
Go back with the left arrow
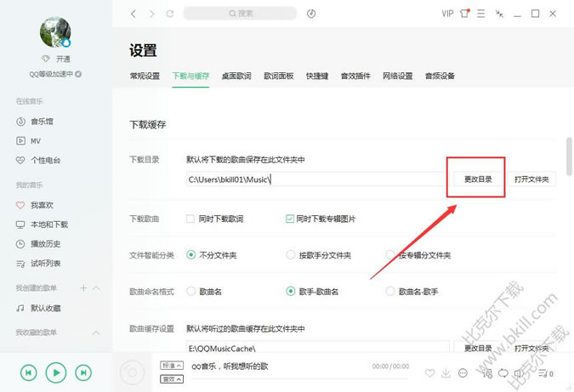[x=134, y=14]
